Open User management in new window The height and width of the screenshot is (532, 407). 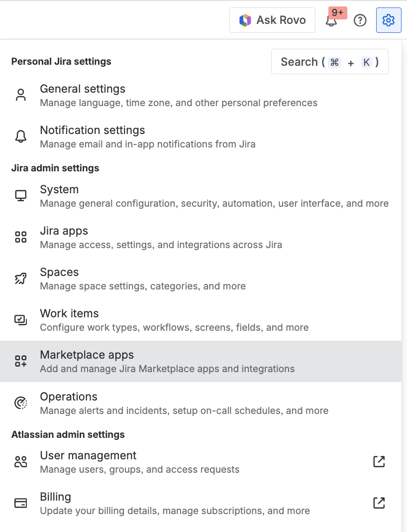point(379,461)
